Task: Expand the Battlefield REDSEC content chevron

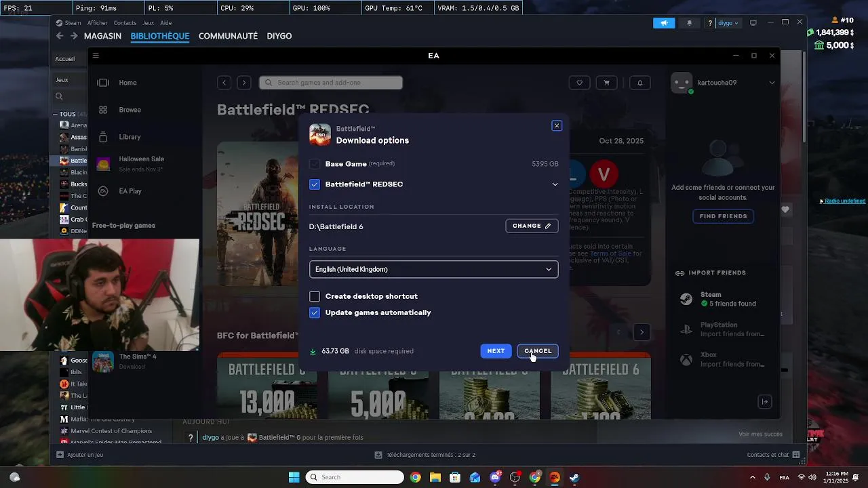Action: 555,184
